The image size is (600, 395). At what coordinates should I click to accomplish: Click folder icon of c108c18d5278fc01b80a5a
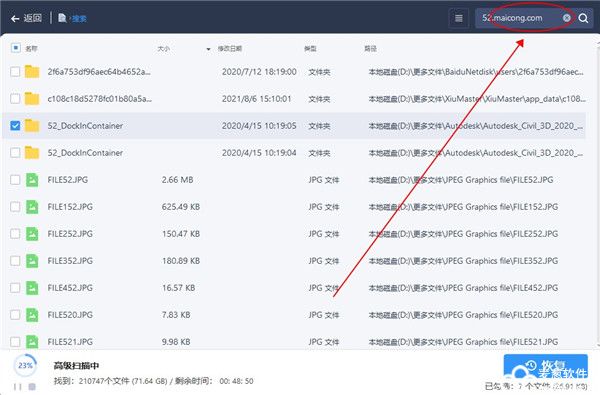click(32, 99)
